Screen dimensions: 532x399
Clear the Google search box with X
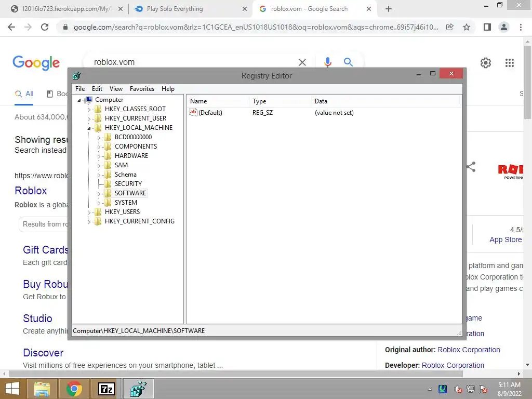pos(302,62)
